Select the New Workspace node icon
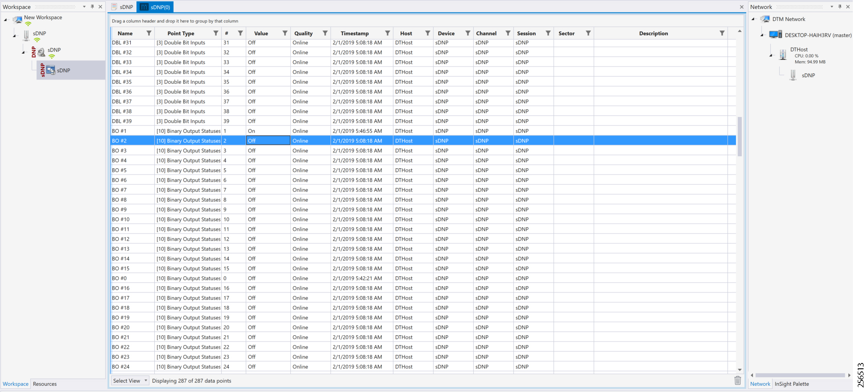Image resolution: width=868 pixels, height=392 pixels. [18, 20]
